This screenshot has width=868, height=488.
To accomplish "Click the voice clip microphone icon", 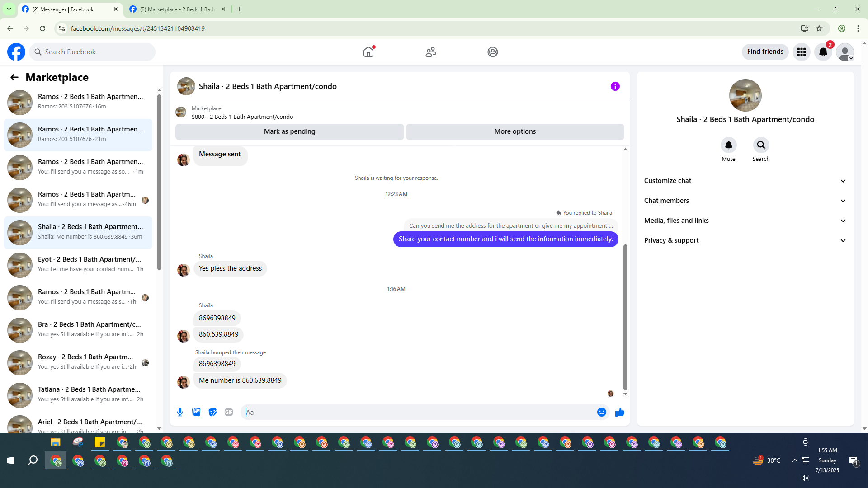I will point(180,412).
